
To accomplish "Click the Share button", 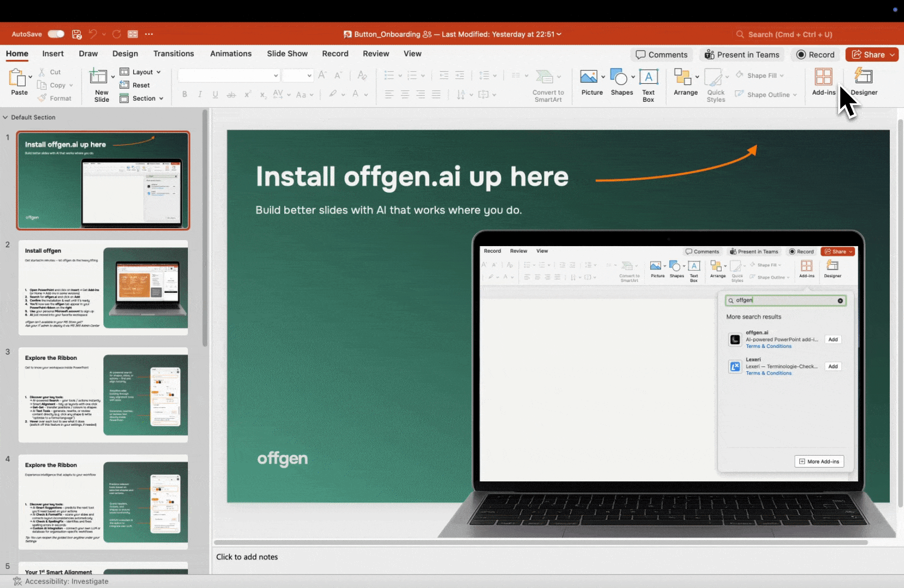I will click(x=871, y=54).
